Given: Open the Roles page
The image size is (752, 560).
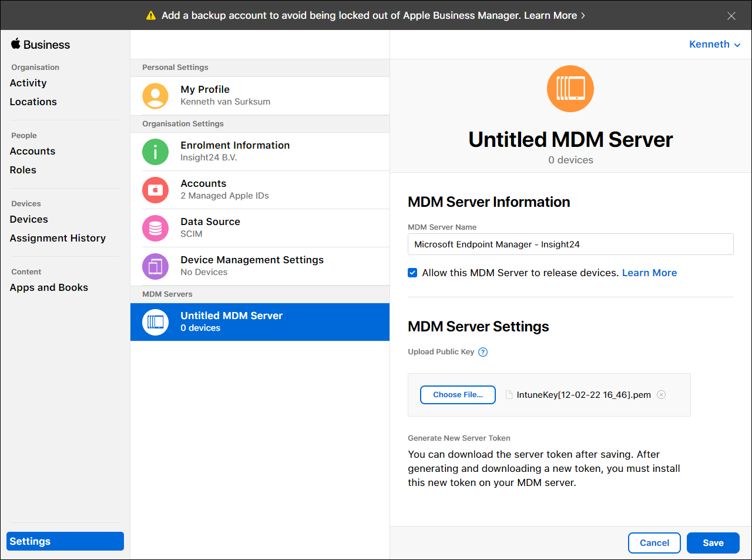Looking at the screenshot, I should [23, 170].
